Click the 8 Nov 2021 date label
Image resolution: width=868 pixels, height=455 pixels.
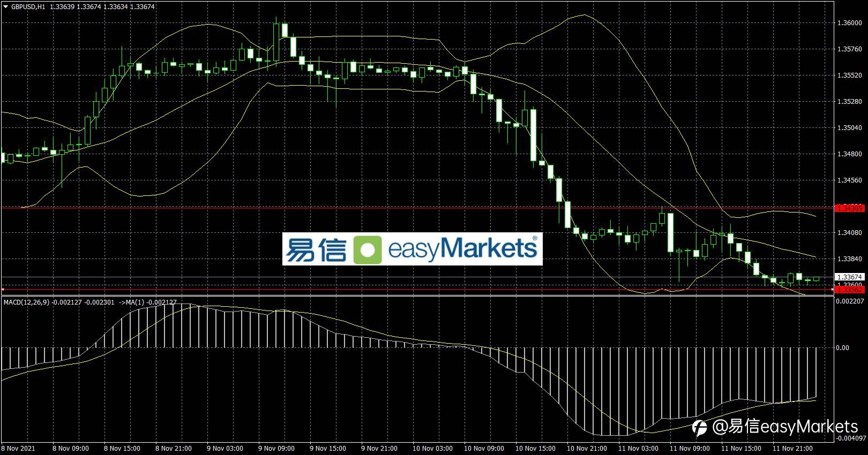tap(18, 449)
